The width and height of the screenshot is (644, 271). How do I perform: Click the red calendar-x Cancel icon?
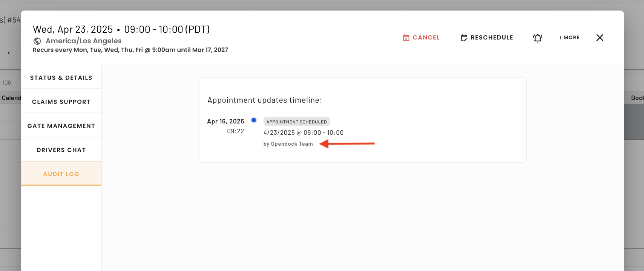406,38
